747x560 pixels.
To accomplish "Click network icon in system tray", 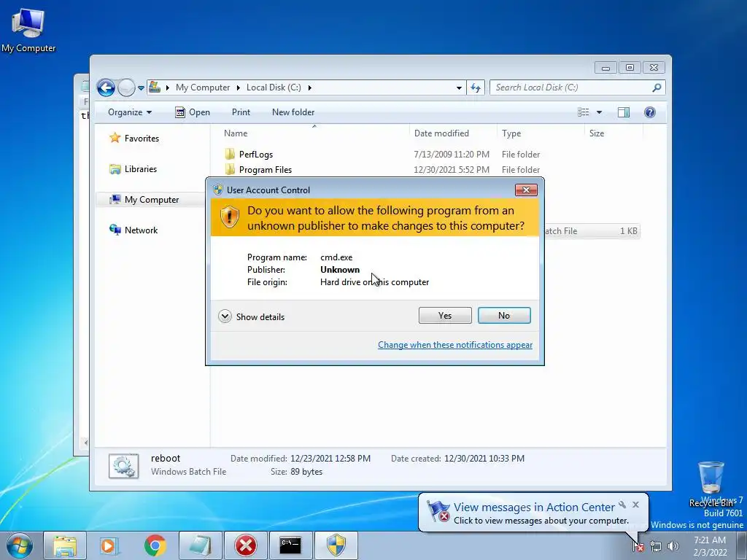I will pos(656,546).
